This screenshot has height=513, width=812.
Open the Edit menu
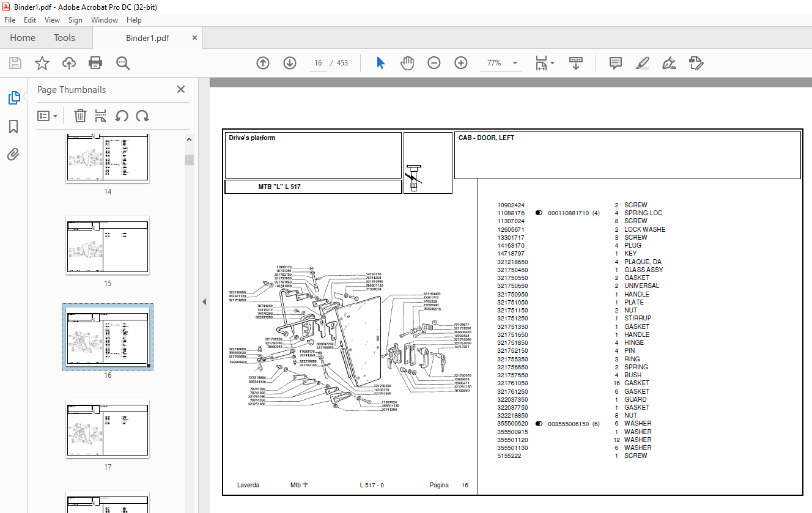click(30, 20)
